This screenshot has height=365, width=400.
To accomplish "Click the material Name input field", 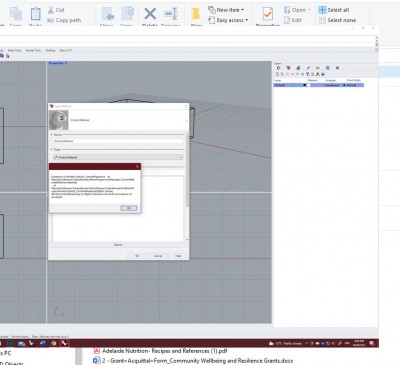I will [118, 141].
